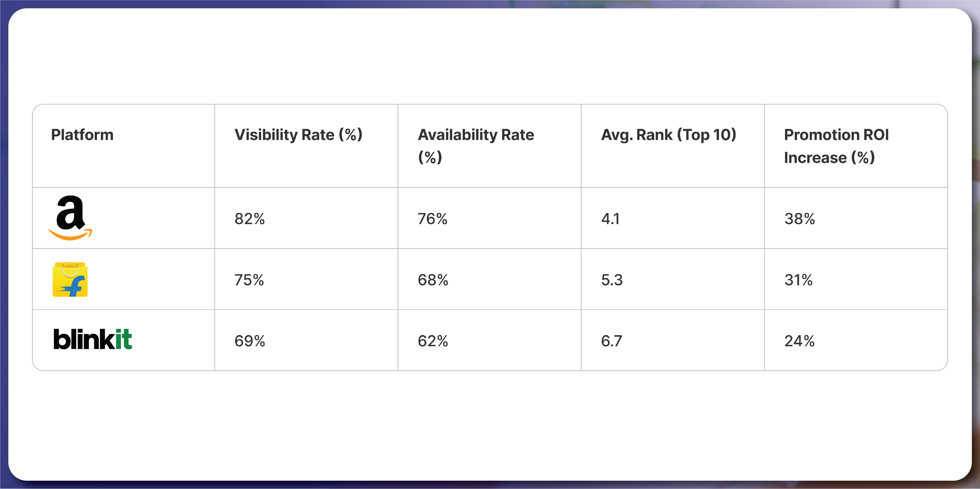Click Blinkit's 6.7 average rank value

611,341
